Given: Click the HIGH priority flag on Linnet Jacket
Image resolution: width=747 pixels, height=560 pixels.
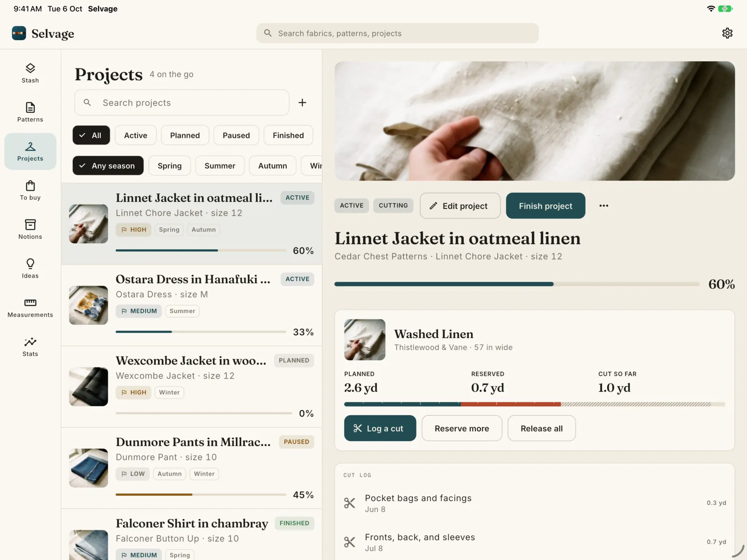Looking at the screenshot, I should (134, 230).
